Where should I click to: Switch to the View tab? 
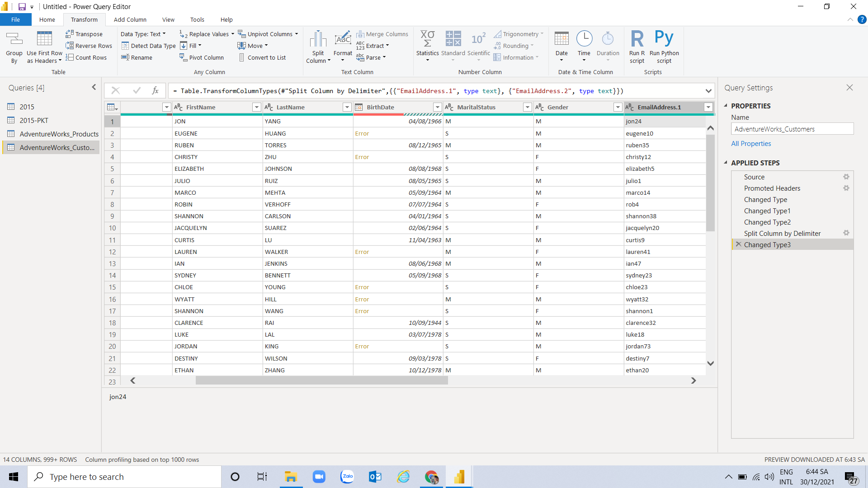click(x=168, y=19)
